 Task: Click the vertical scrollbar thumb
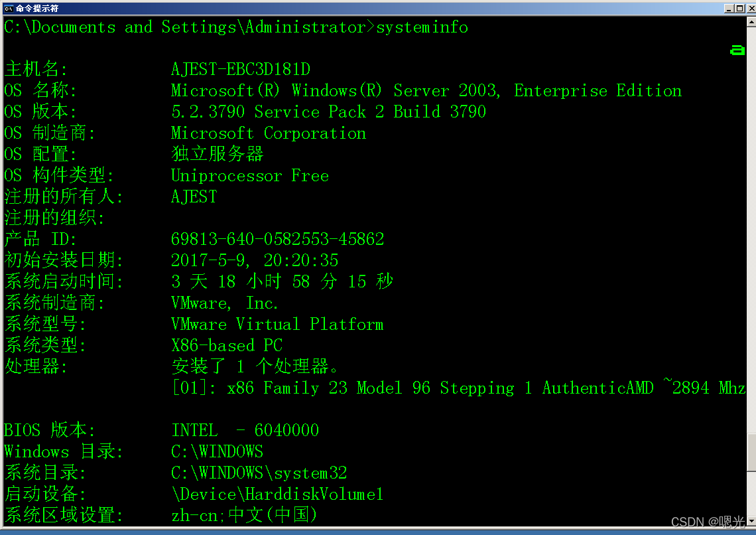[x=751, y=451]
